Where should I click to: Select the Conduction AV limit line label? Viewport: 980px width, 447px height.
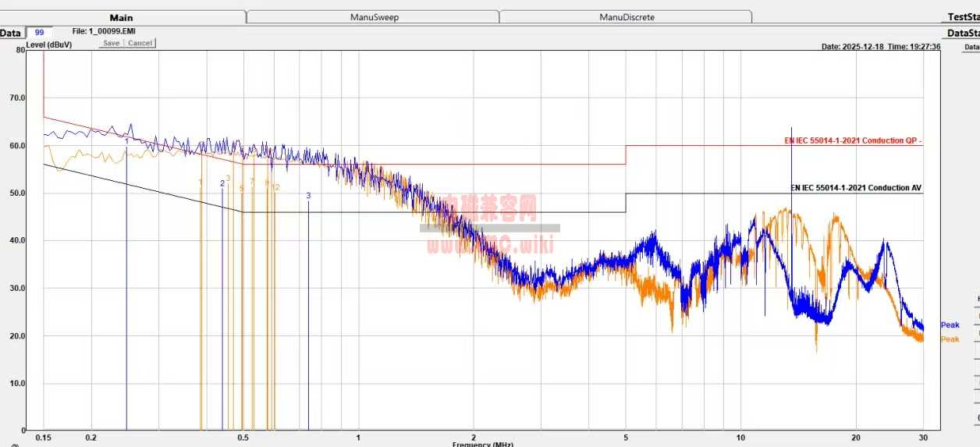(856, 188)
